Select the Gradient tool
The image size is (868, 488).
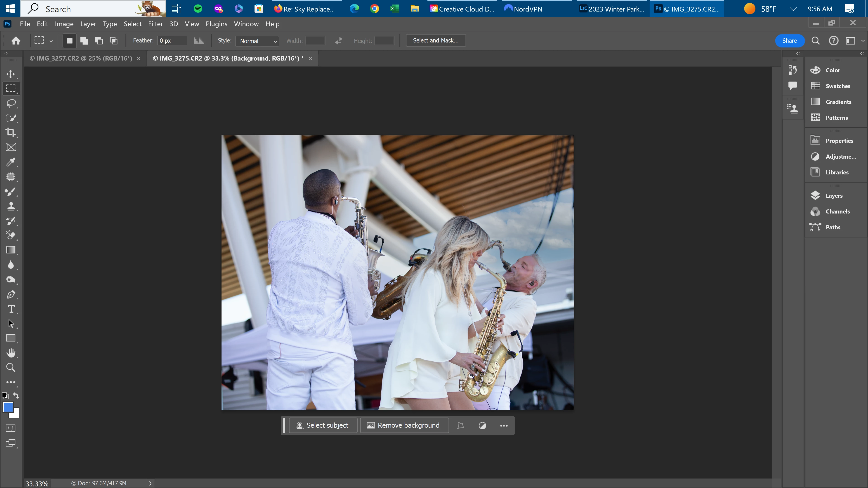(x=11, y=250)
